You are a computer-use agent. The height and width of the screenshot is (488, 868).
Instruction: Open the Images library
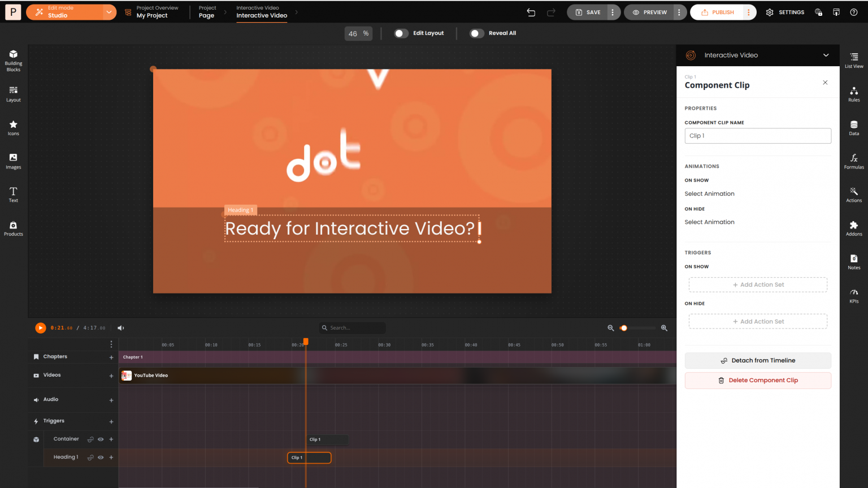point(14,161)
